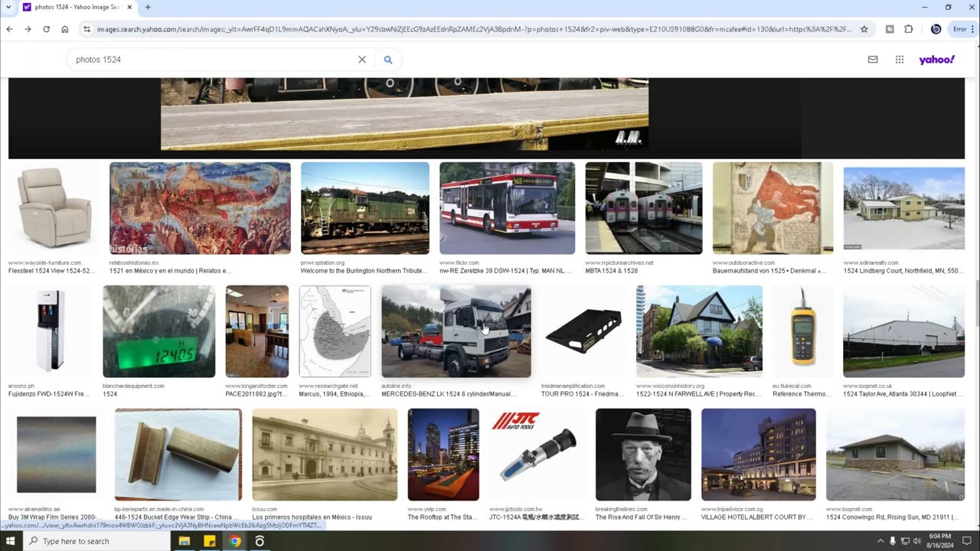
Task: Click the browser address bar URL
Action: [474, 29]
